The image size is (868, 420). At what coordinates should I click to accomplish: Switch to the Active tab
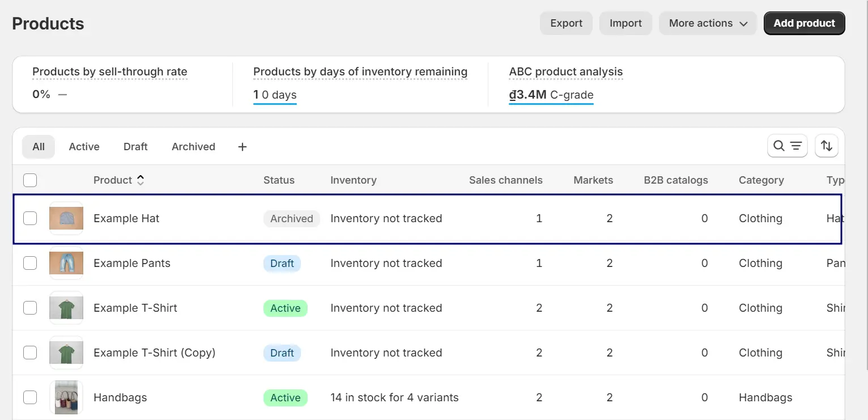[84, 147]
